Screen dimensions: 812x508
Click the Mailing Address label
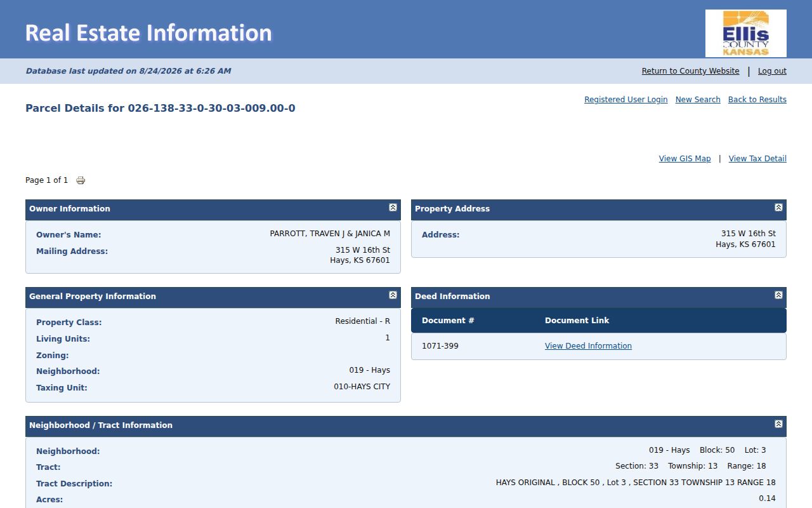[72, 251]
